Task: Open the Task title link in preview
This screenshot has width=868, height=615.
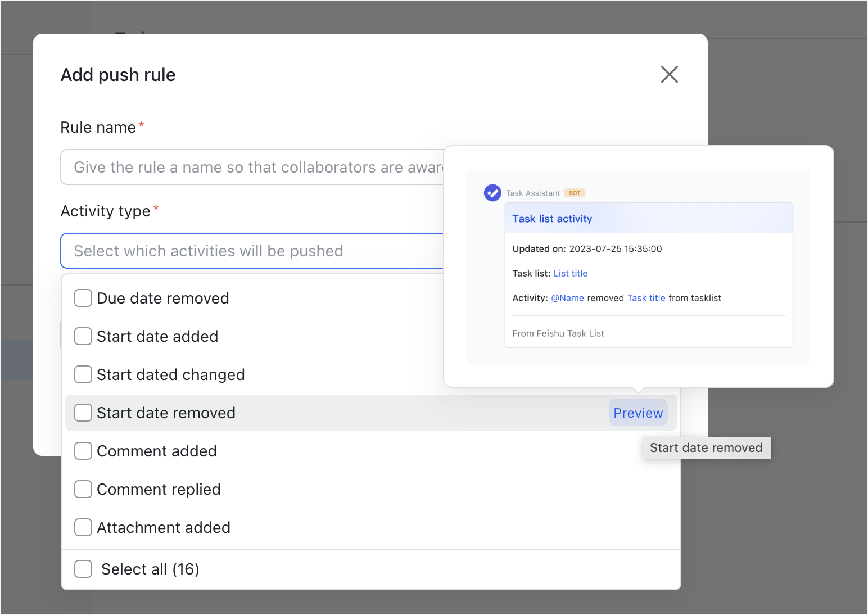Action: tap(646, 298)
